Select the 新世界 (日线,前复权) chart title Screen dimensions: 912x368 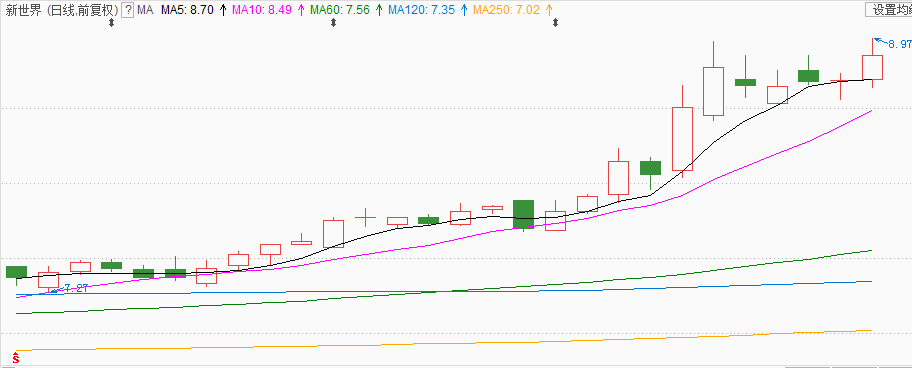[61, 10]
